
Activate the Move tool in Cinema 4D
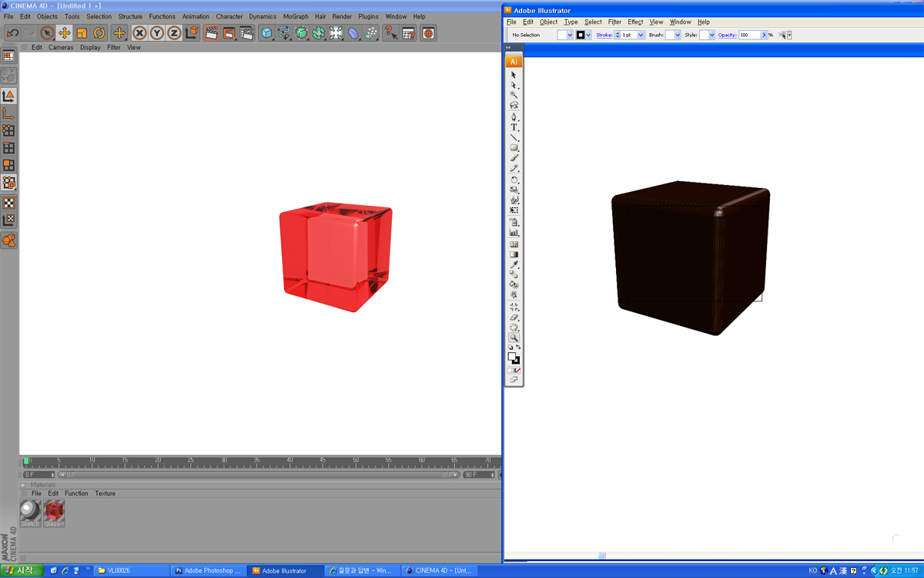tap(65, 33)
